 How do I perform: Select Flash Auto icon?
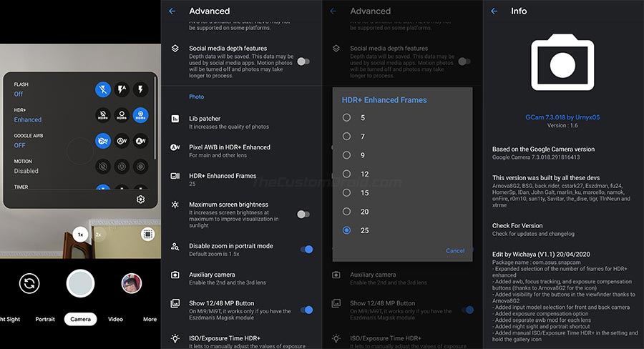(x=122, y=89)
